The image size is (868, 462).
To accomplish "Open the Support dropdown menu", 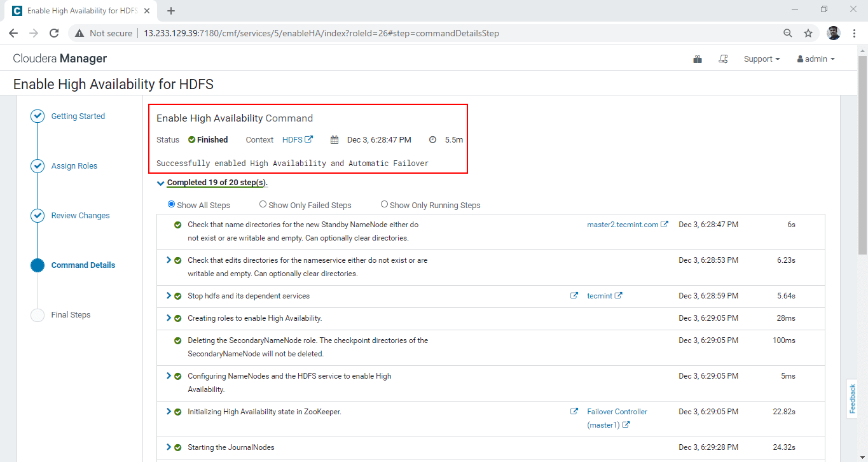I will (x=761, y=59).
